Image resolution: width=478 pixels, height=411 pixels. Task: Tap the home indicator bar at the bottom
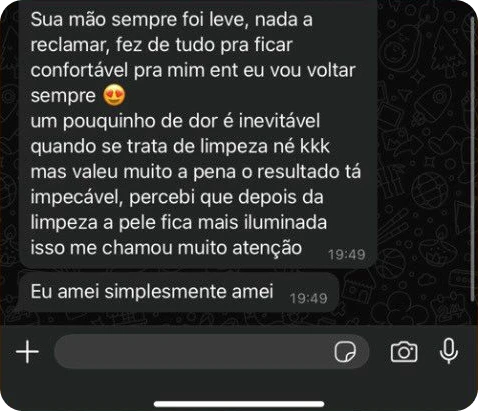pos(239,404)
